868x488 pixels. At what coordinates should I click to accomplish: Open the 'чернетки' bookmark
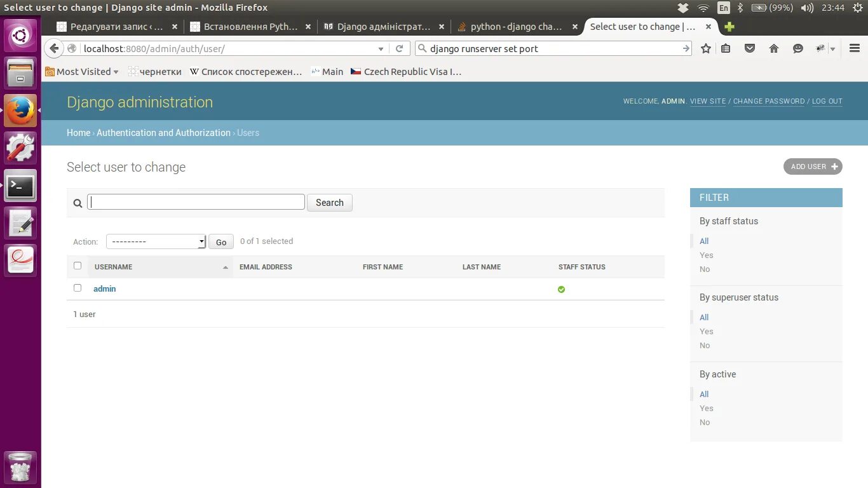tap(155, 72)
